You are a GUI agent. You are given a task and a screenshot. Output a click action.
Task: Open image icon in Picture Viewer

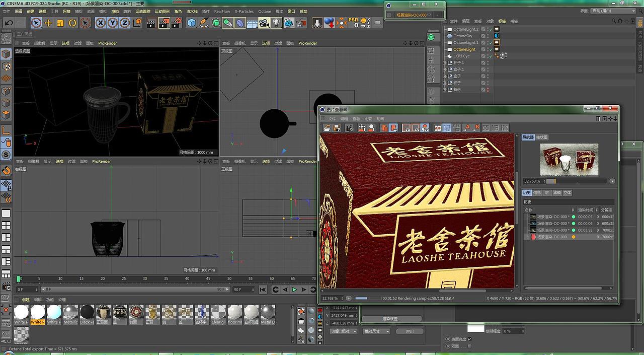(x=327, y=128)
